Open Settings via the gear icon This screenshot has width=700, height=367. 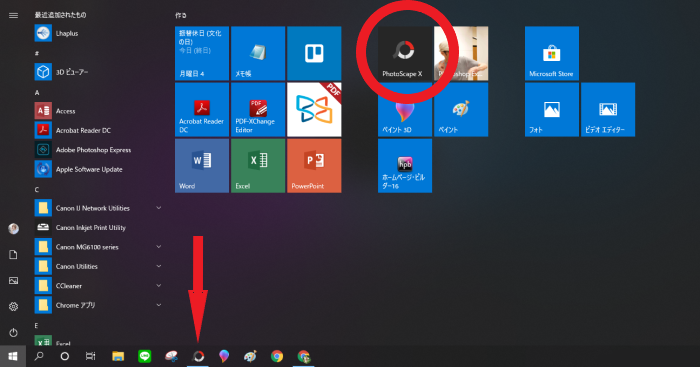13,306
